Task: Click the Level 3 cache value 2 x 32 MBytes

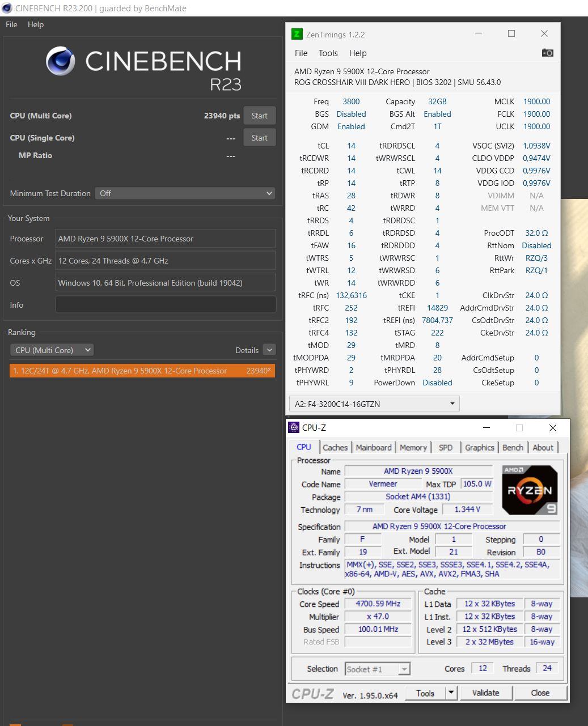Action: (490, 642)
